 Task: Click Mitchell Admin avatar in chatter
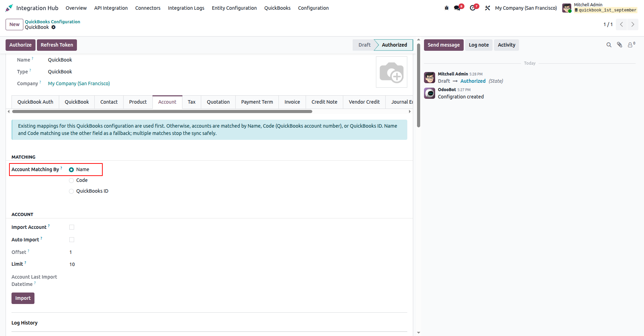tap(430, 77)
